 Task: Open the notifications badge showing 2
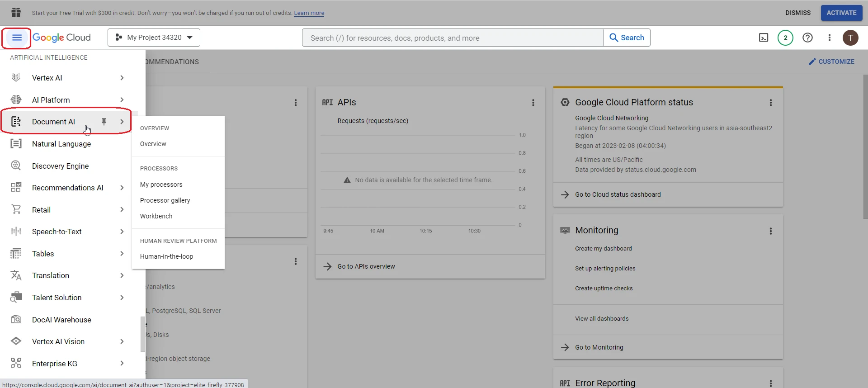click(785, 38)
